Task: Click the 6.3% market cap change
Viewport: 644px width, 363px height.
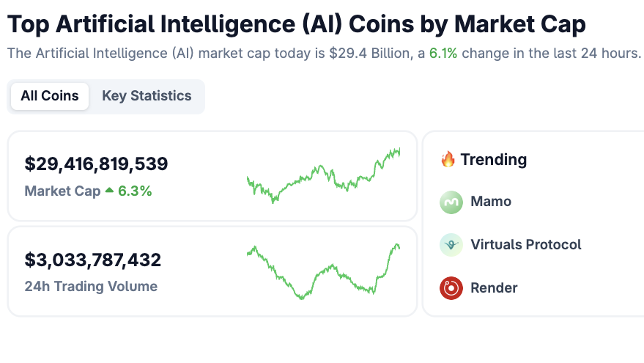Action: (135, 191)
